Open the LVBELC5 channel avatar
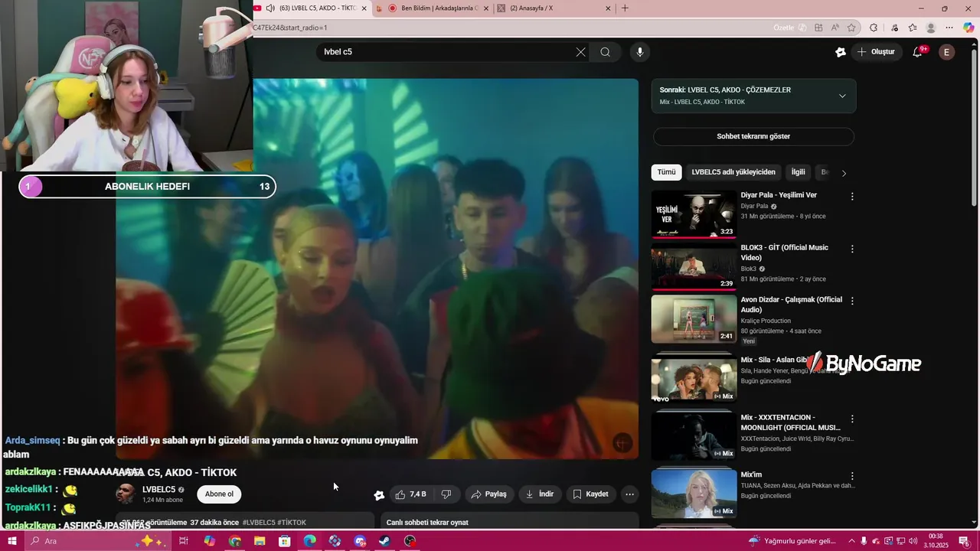The width and height of the screenshot is (980, 551). click(x=126, y=494)
